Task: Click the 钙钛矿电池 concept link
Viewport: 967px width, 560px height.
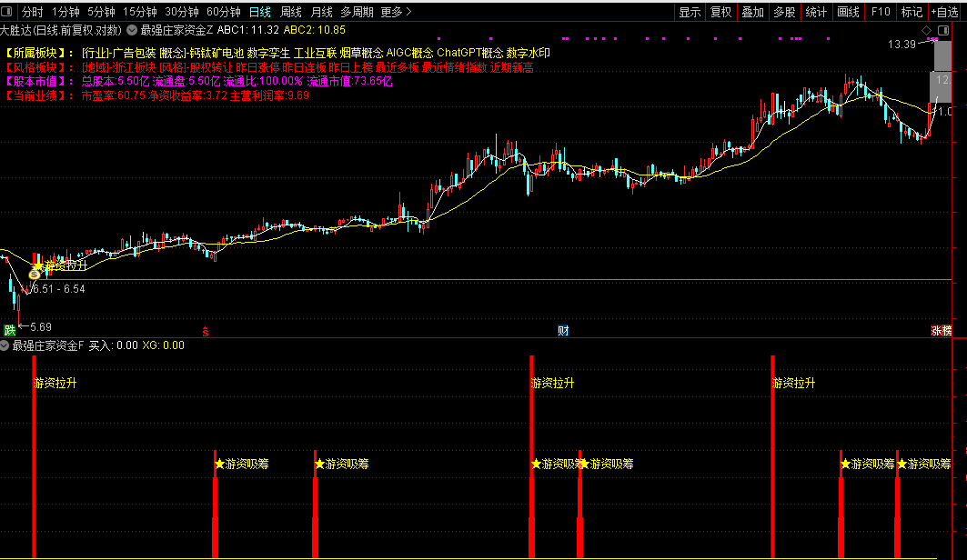Action: click(x=217, y=54)
